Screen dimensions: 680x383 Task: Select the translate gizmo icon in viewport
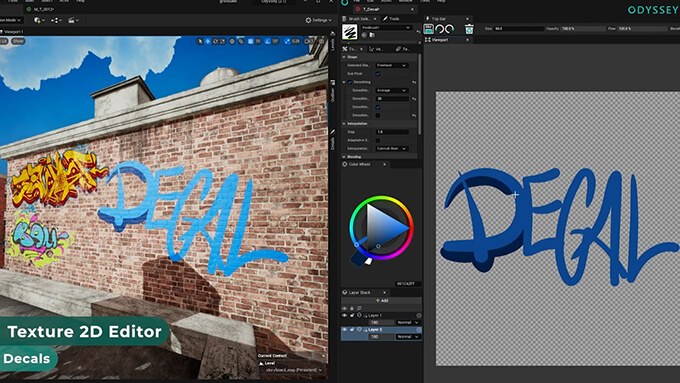(208, 41)
